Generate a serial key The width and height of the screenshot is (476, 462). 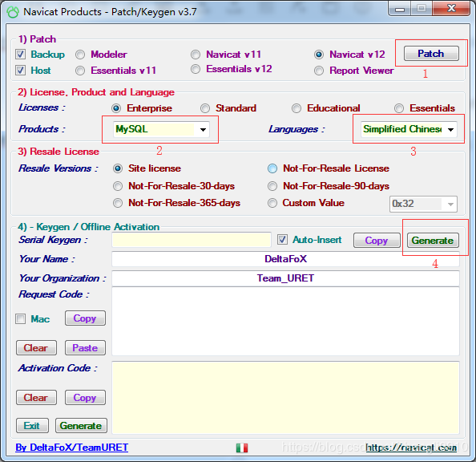(433, 241)
